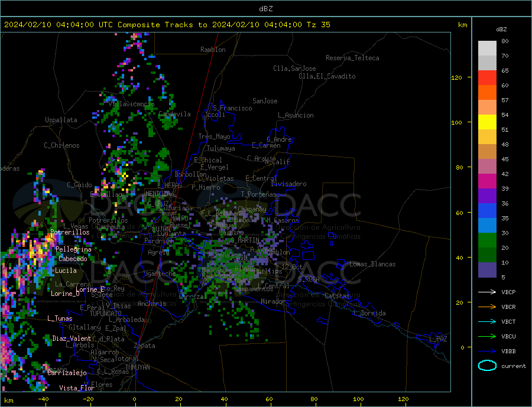Pick the lightest gray swatch between 80 and 70
Image resolution: width=532 pixels, height=407 pixels.
click(487, 48)
